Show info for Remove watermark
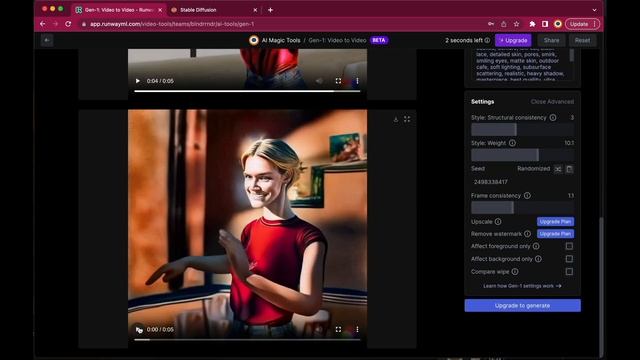The width and height of the screenshot is (640, 360). [527, 234]
